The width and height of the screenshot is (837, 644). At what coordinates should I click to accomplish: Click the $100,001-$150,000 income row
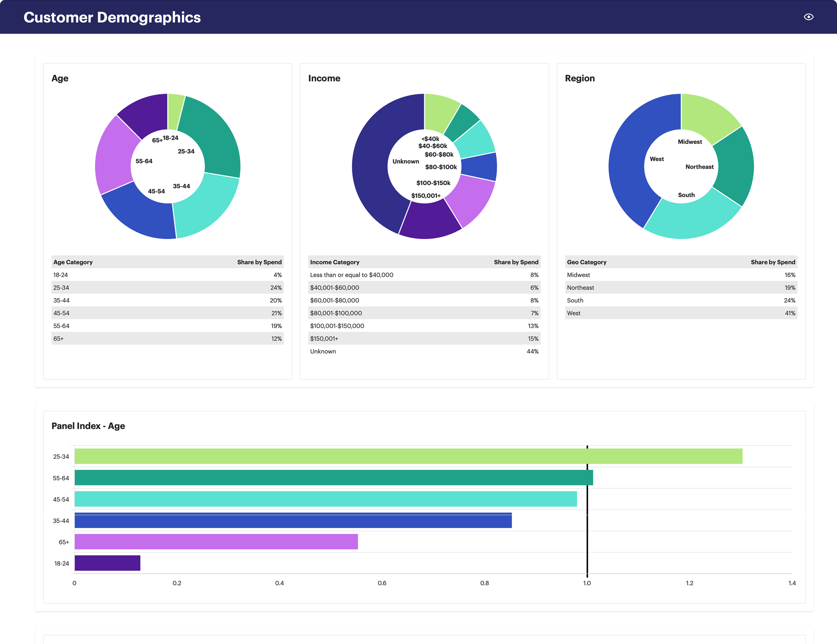pyautogui.click(x=424, y=326)
